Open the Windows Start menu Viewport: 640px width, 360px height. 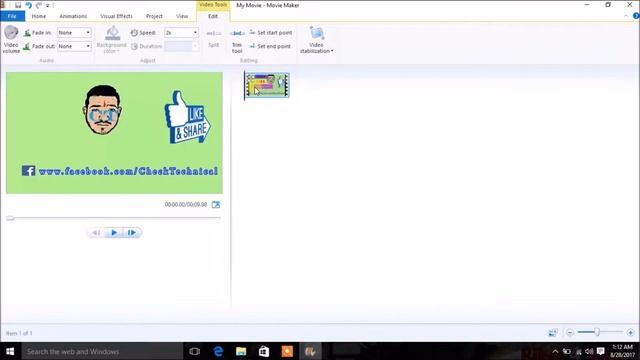coord(11,351)
